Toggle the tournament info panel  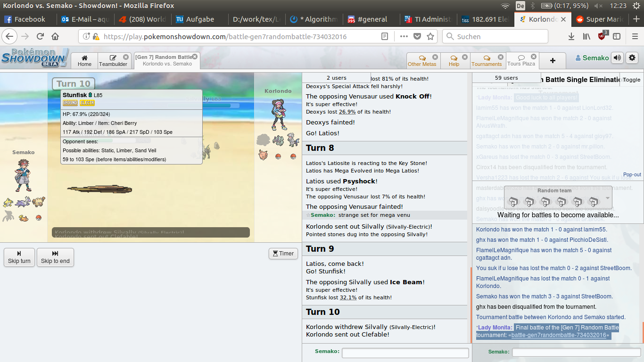(631, 80)
